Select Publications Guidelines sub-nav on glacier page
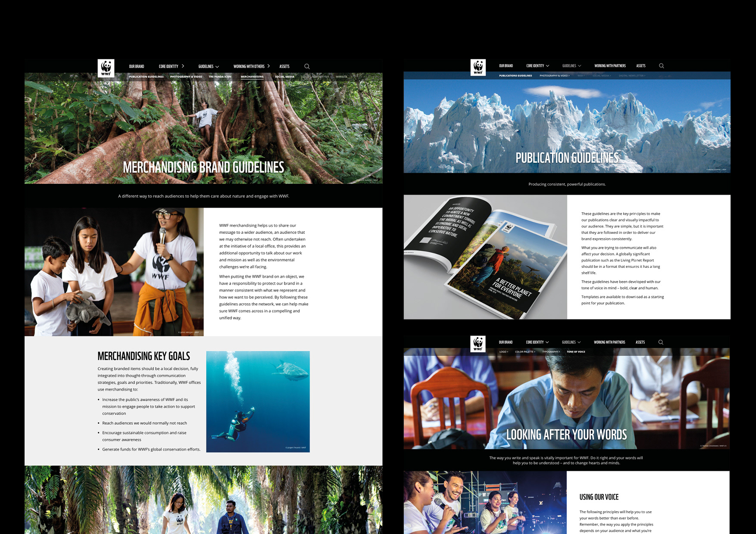 pos(515,76)
